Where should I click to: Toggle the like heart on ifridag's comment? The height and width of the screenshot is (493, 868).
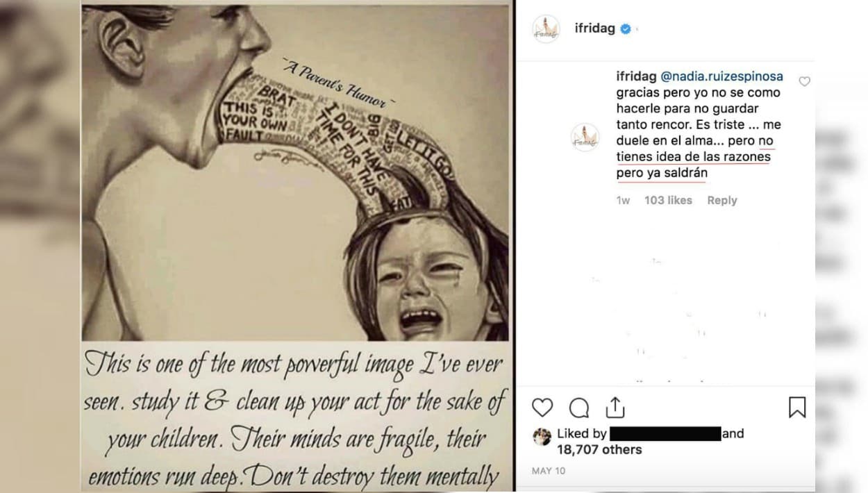pos(804,81)
